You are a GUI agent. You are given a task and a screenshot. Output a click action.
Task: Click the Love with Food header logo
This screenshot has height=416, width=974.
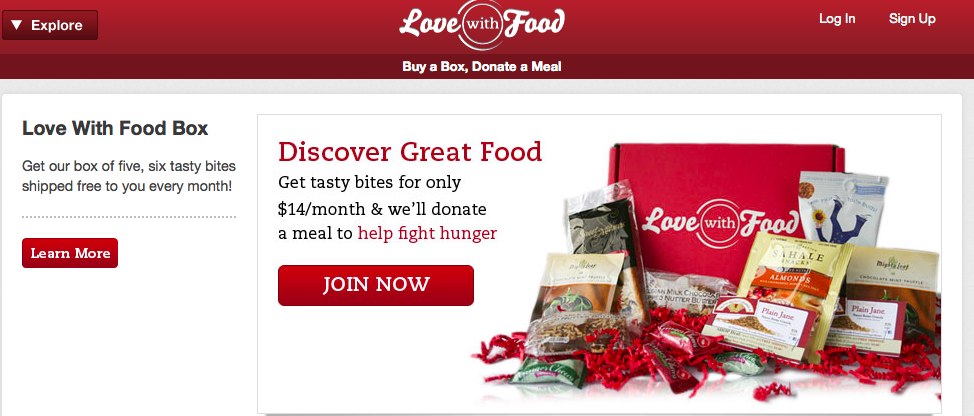(482, 25)
